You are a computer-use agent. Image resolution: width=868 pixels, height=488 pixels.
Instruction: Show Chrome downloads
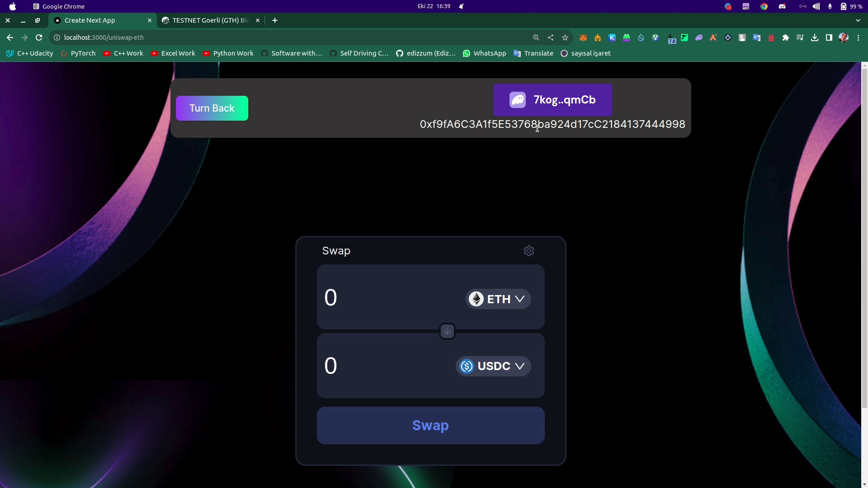pyautogui.click(x=815, y=38)
